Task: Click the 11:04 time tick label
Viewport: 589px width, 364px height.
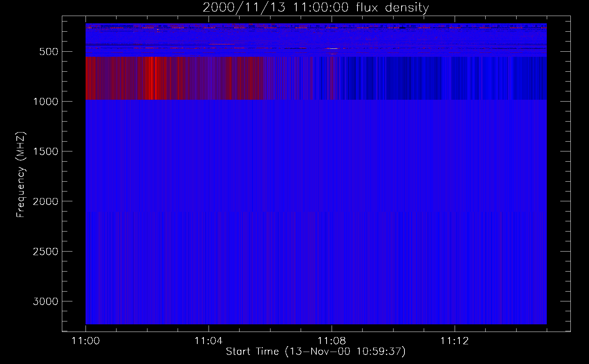Action: pos(209,341)
